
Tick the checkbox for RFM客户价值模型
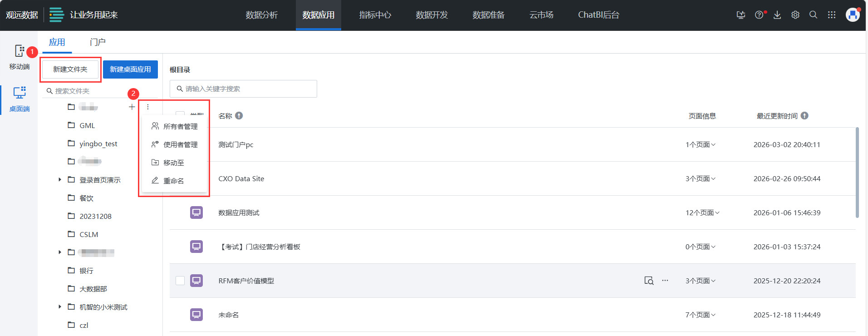pyautogui.click(x=180, y=281)
